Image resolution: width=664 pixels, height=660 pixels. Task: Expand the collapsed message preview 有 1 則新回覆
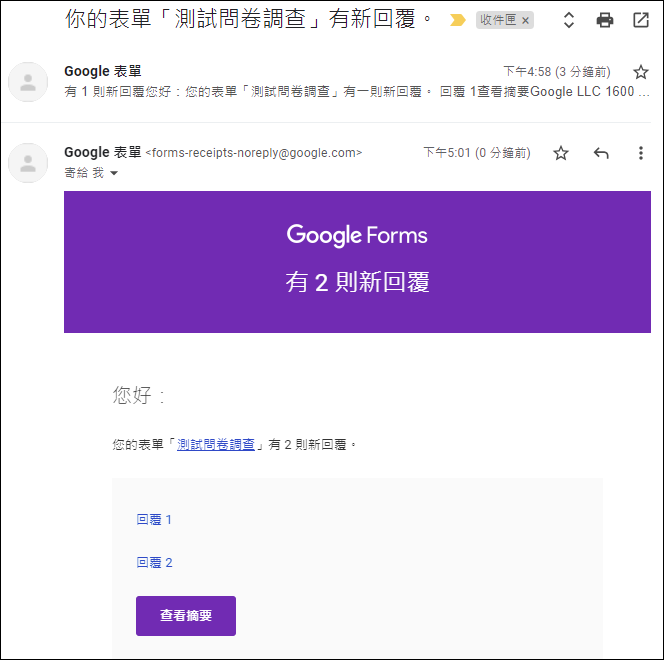357,91
